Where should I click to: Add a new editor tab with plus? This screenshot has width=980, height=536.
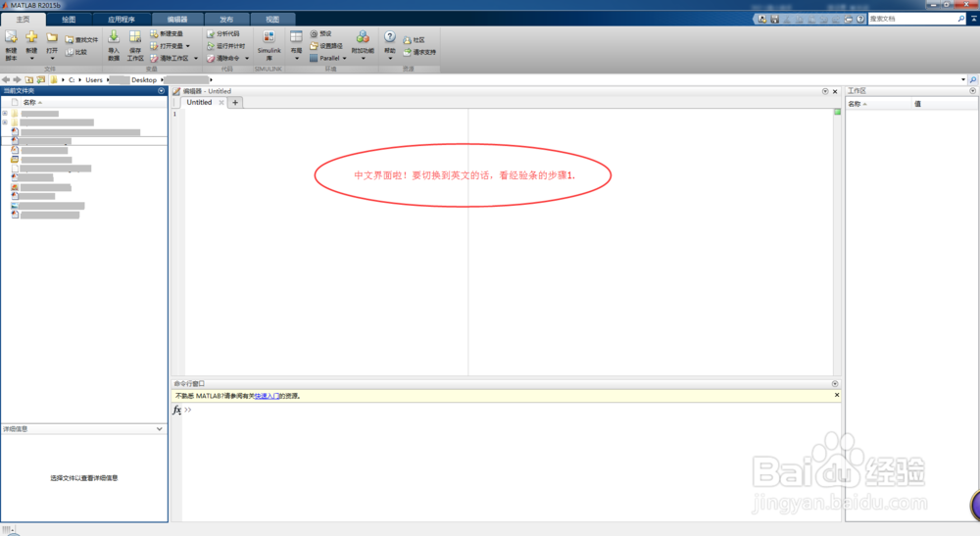click(235, 103)
